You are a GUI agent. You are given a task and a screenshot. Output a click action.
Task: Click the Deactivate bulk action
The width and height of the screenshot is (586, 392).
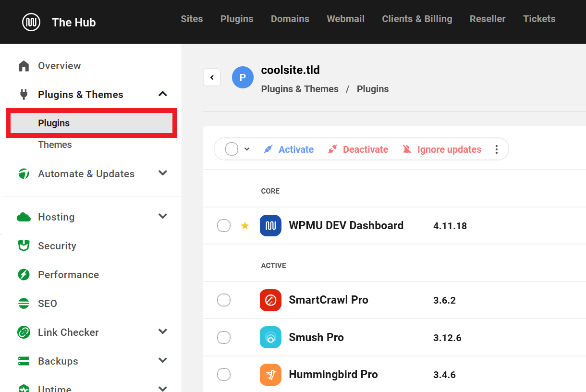click(x=358, y=149)
